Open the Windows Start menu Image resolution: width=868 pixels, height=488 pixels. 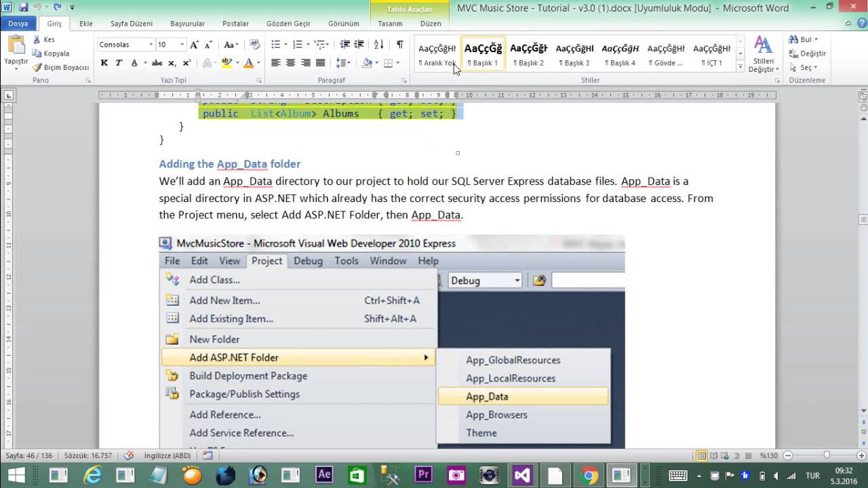point(16,475)
